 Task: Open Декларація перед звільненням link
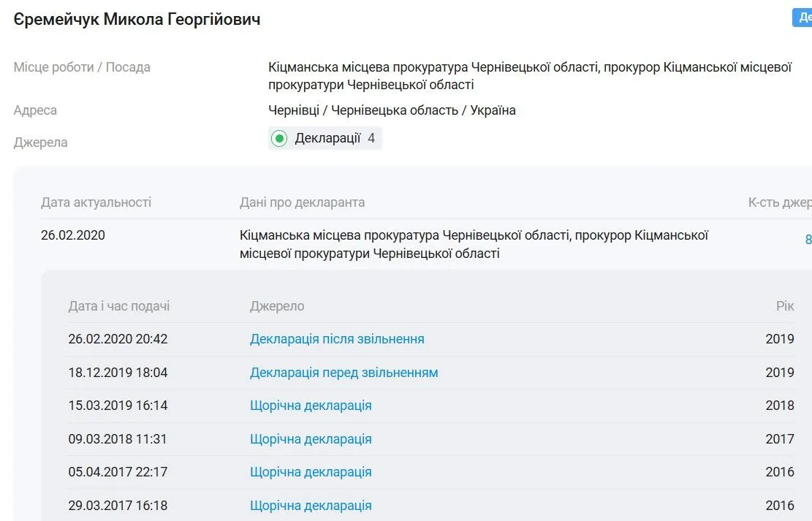(344, 373)
